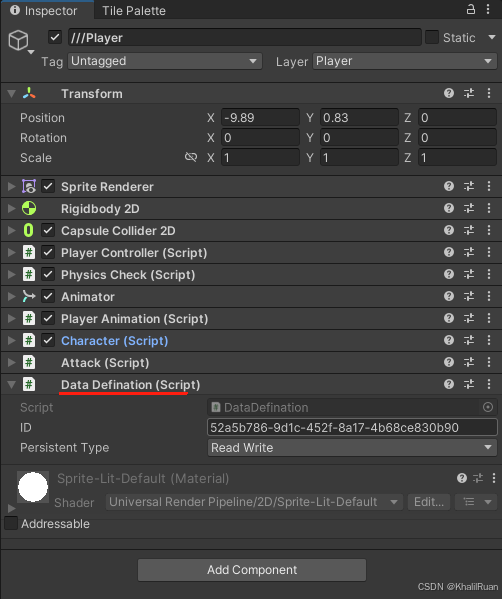Check the Addressable checkbox
This screenshot has height=599, width=502.
pos(11,523)
